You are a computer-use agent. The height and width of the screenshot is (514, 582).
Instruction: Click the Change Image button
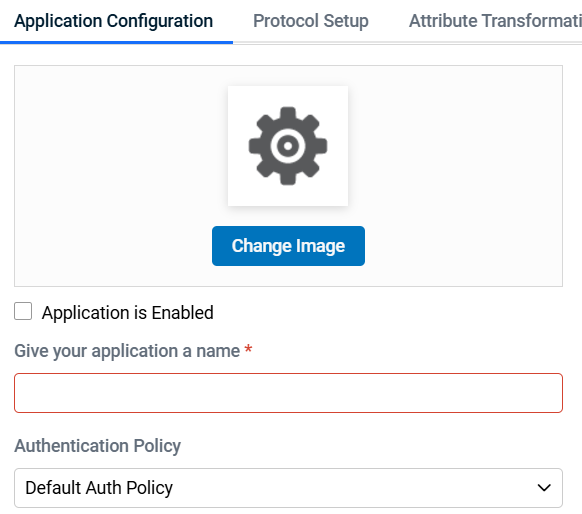click(288, 246)
